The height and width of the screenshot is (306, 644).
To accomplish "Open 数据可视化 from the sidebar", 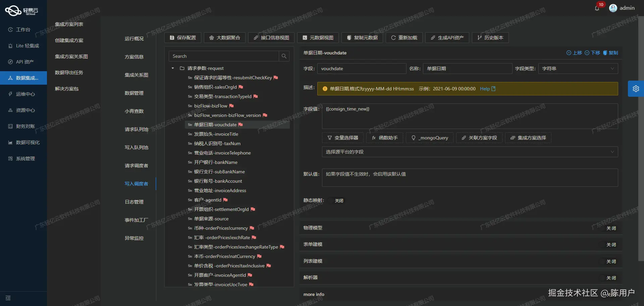I will [23, 142].
